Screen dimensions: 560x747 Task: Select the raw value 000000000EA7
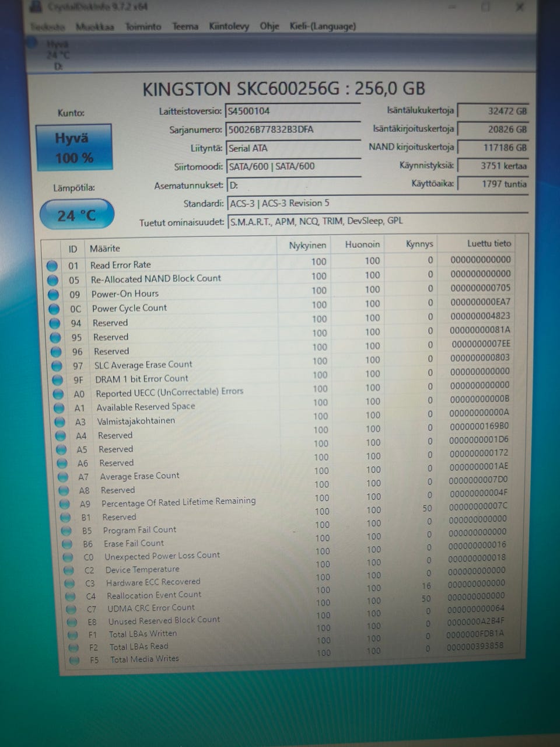click(480, 302)
